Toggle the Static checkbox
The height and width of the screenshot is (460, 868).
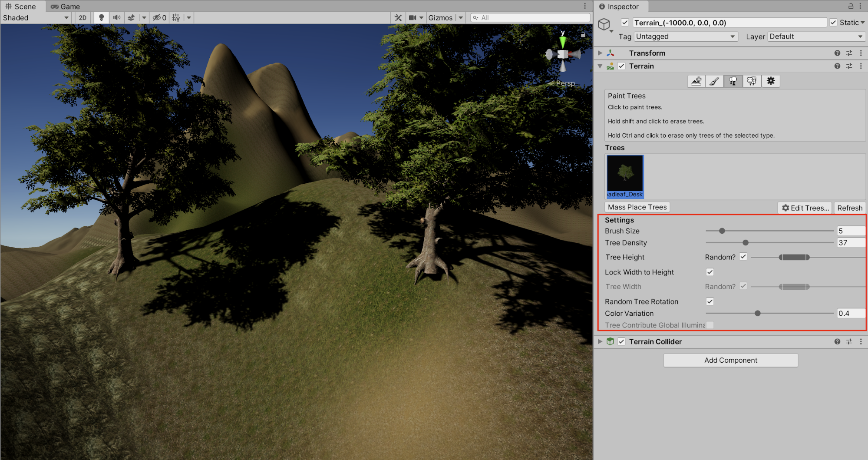pos(833,23)
